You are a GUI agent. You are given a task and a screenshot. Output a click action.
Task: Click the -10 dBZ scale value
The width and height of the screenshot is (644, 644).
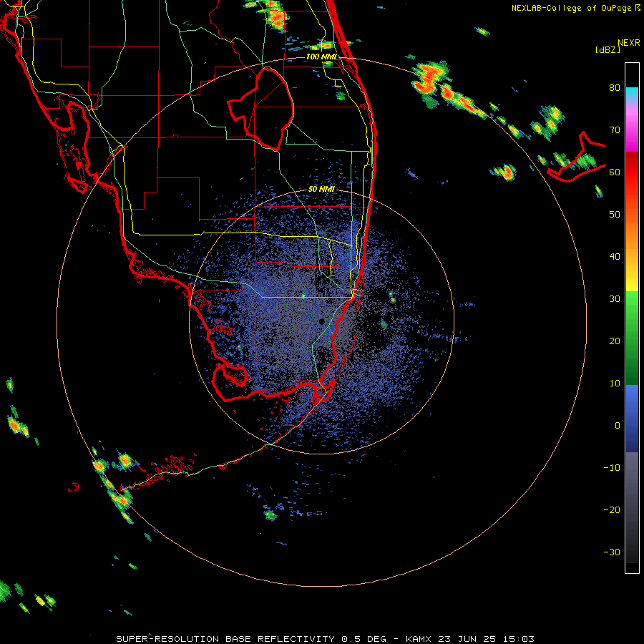coord(612,468)
